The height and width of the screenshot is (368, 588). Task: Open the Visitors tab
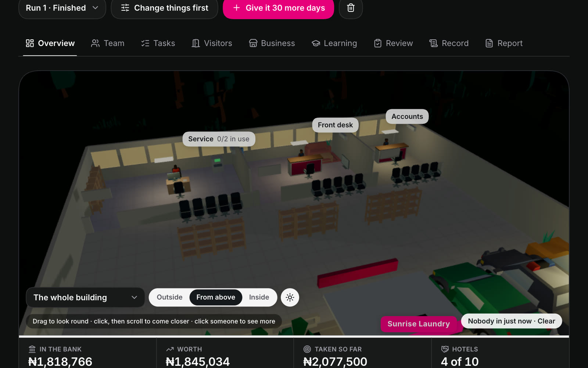pyautogui.click(x=212, y=43)
